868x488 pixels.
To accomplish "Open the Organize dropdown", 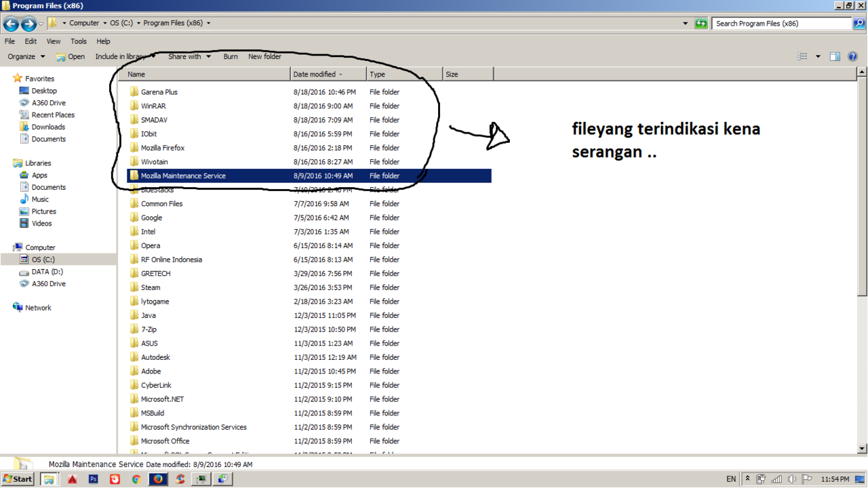I will click(26, 56).
